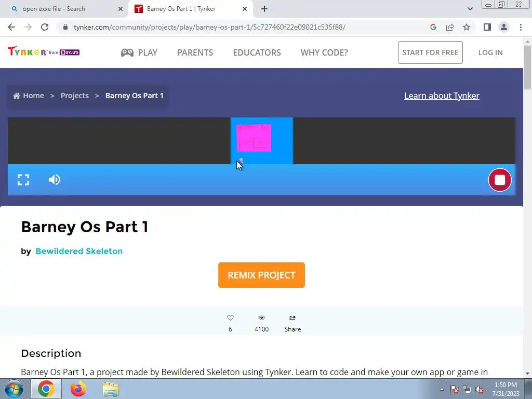Go back with the browser back arrow

11,27
